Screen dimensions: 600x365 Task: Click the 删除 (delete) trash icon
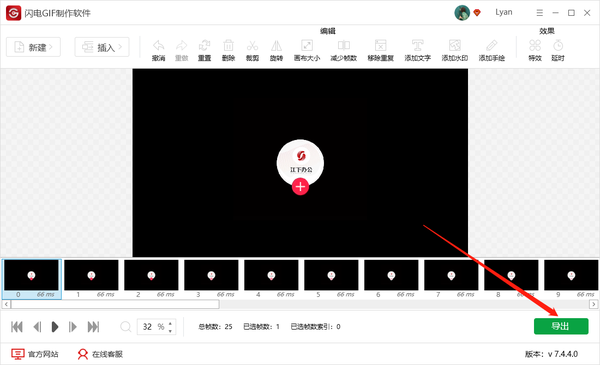click(228, 46)
